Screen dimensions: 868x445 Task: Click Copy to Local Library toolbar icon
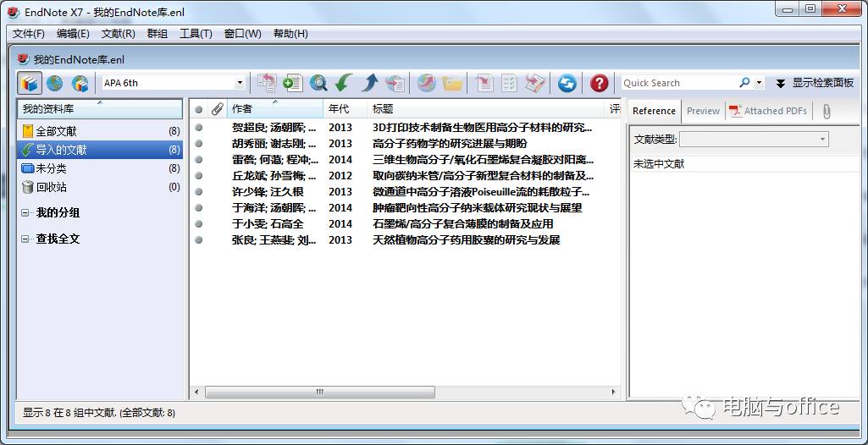coord(267,84)
